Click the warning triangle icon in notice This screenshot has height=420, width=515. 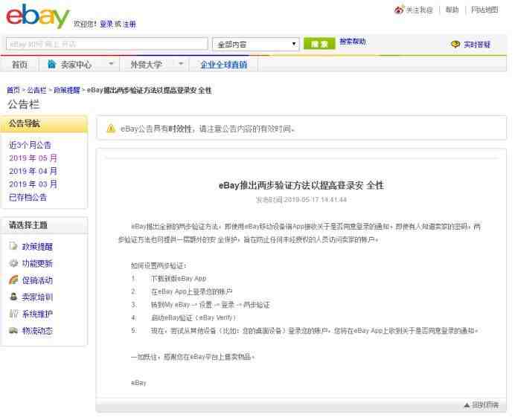point(111,129)
